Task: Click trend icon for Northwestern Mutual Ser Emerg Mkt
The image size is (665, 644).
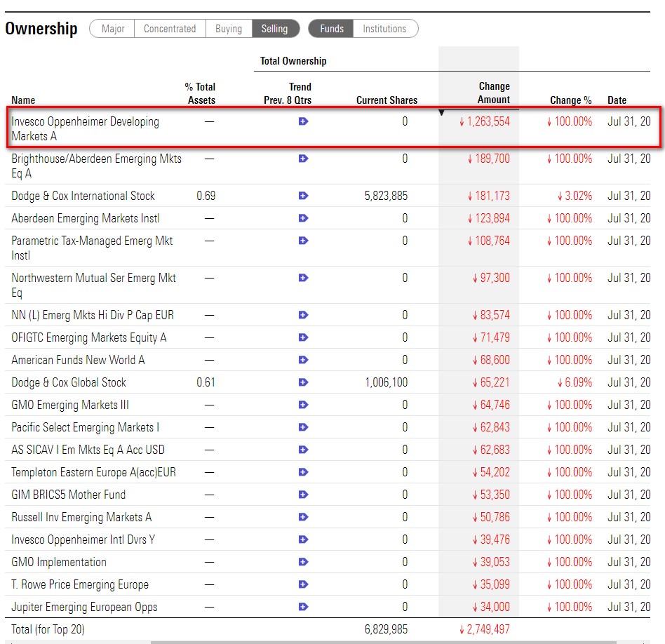Action: point(303,278)
